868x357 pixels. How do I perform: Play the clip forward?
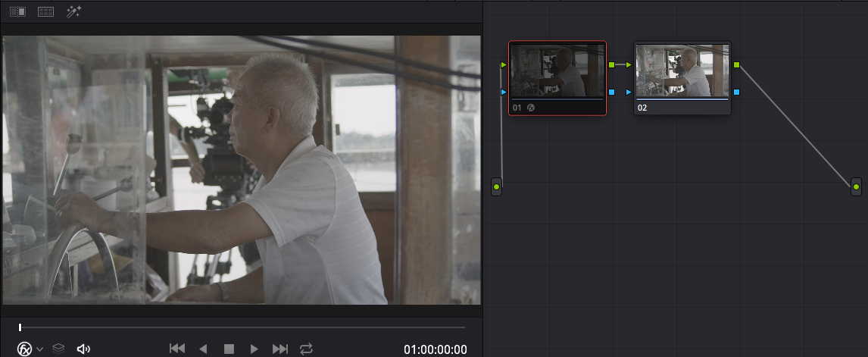254,349
